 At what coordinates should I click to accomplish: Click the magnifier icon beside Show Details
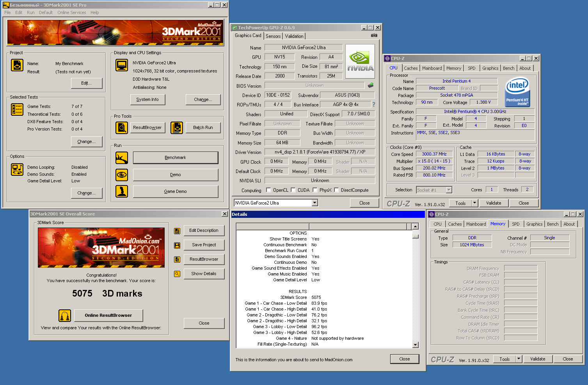click(x=177, y=274)
